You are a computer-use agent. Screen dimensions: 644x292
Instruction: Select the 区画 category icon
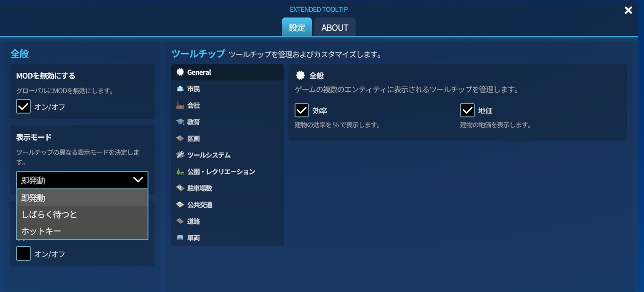(180, 138)
